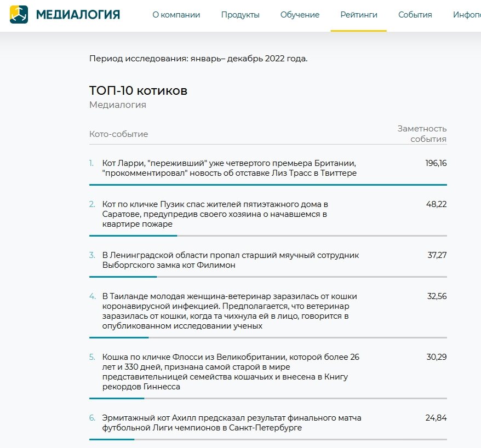The width and height of the screenshot is (481, 448).
Task: Open the «События» menu item
Action: (415, 15)
